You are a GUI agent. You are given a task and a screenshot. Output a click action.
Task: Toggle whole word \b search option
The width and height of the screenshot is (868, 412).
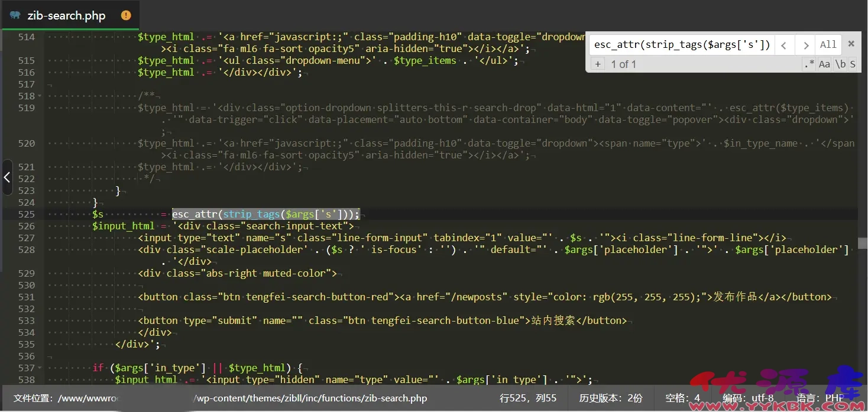tap(840, 64)
